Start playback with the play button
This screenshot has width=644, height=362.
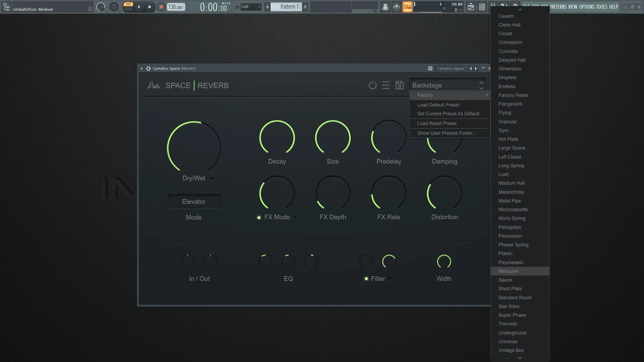[x=139, y=7]
